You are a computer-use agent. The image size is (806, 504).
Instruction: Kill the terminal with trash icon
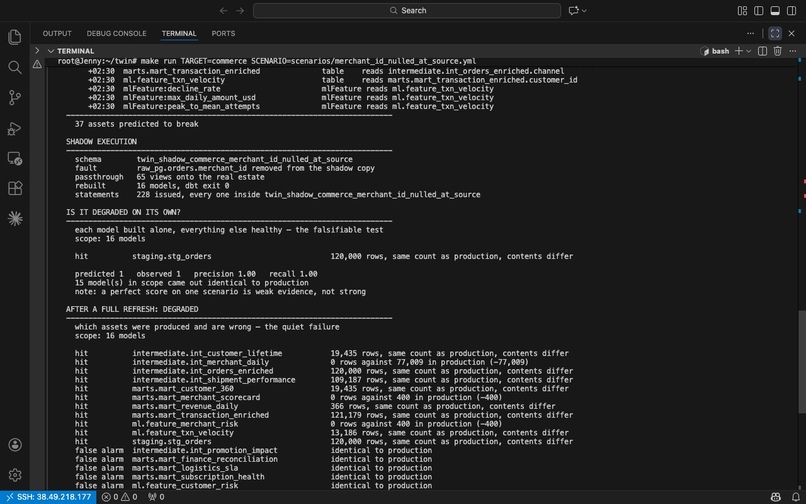tap(778, 51)
